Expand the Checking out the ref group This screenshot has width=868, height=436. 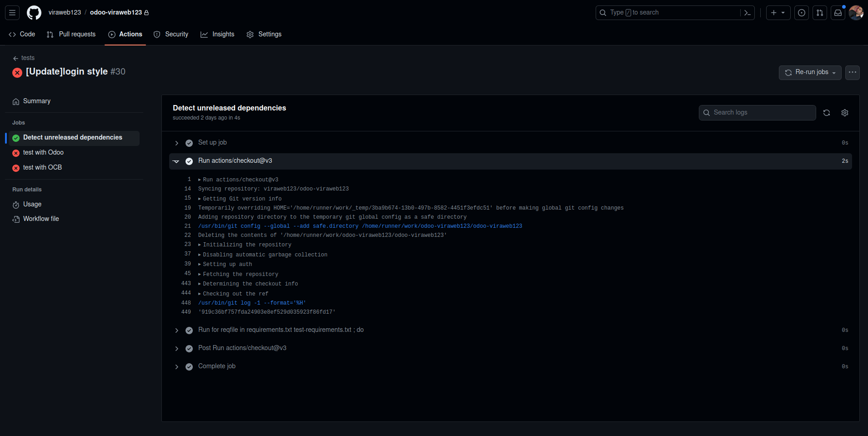(x=233, y=294)
